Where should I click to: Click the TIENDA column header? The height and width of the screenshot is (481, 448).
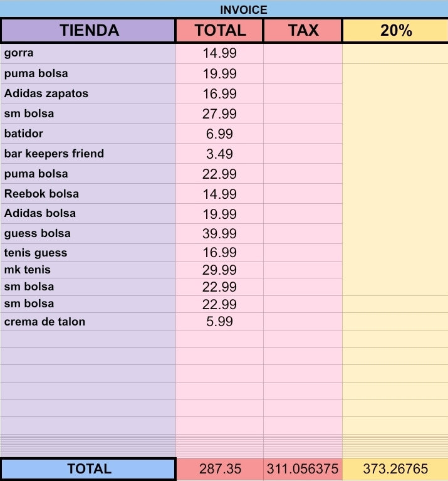pos(88,30)
